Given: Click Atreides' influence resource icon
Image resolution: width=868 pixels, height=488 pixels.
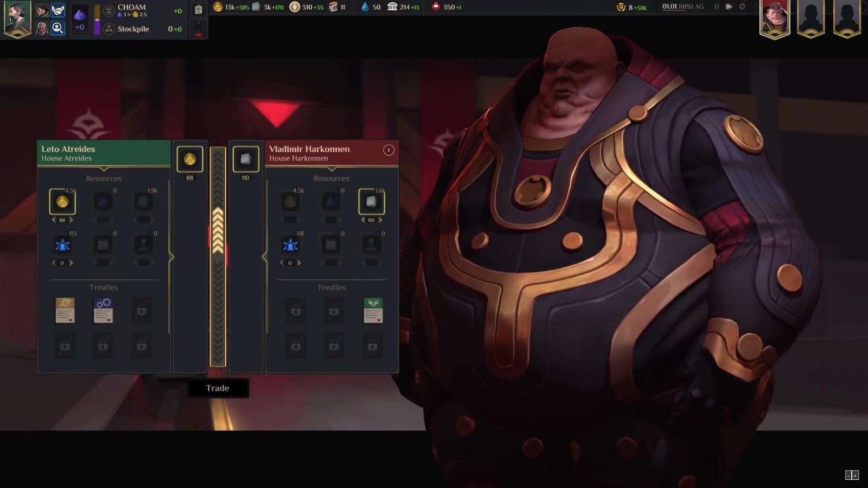Looking at the screenshot, I should click(62, 245).
